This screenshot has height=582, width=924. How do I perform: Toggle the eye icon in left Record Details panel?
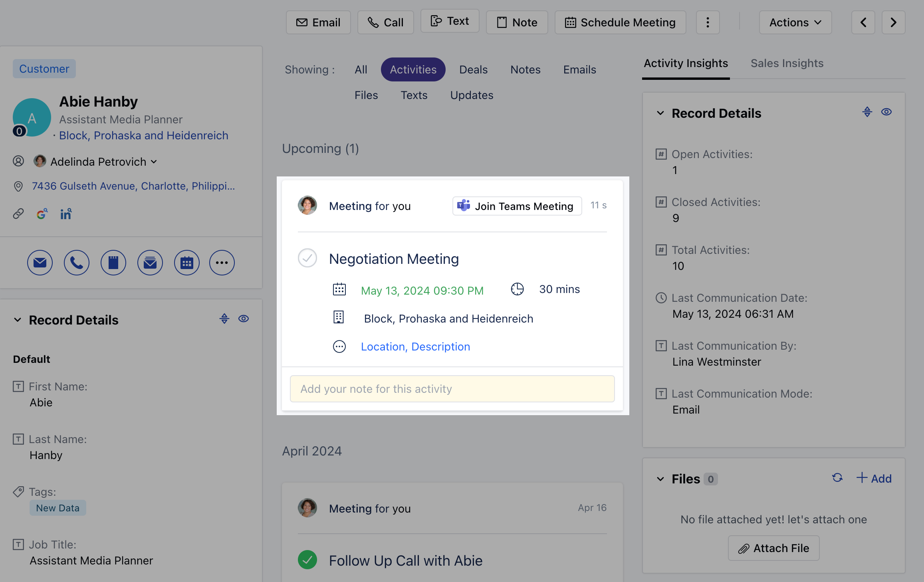click(x=244, y=319)
